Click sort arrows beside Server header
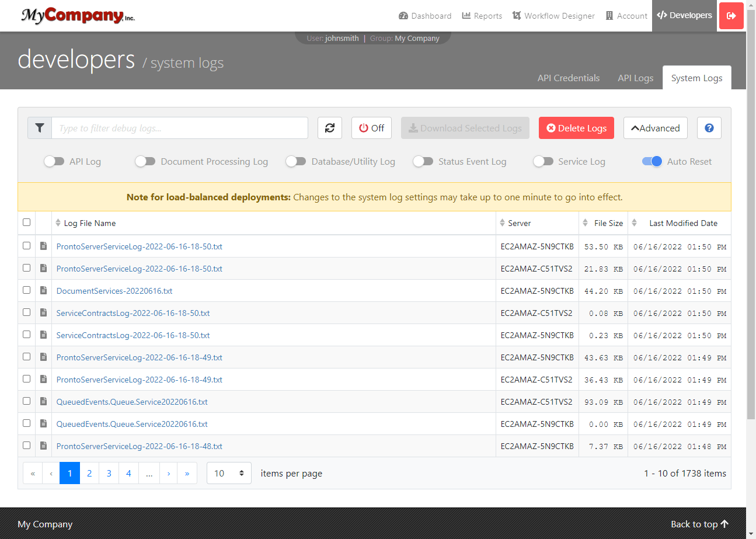 502,223
